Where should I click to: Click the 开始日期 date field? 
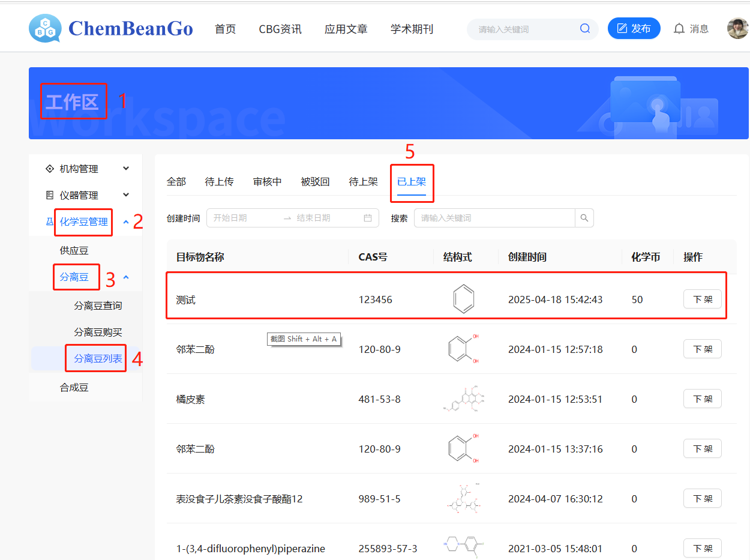pyautogui.click(x=243, y=218)
